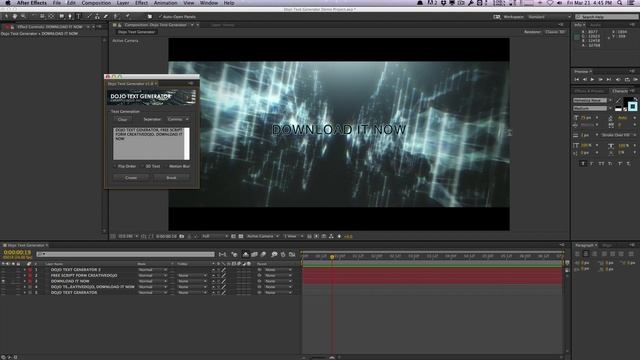640x360 pixels.
Task: Click the Spotlight search icon
Action: coord(620,3)
